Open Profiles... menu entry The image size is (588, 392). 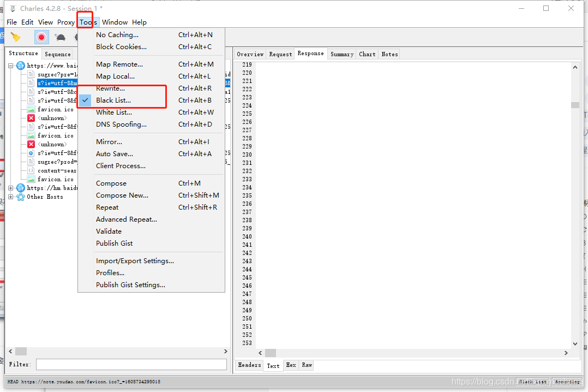click(x=151, y=272)
